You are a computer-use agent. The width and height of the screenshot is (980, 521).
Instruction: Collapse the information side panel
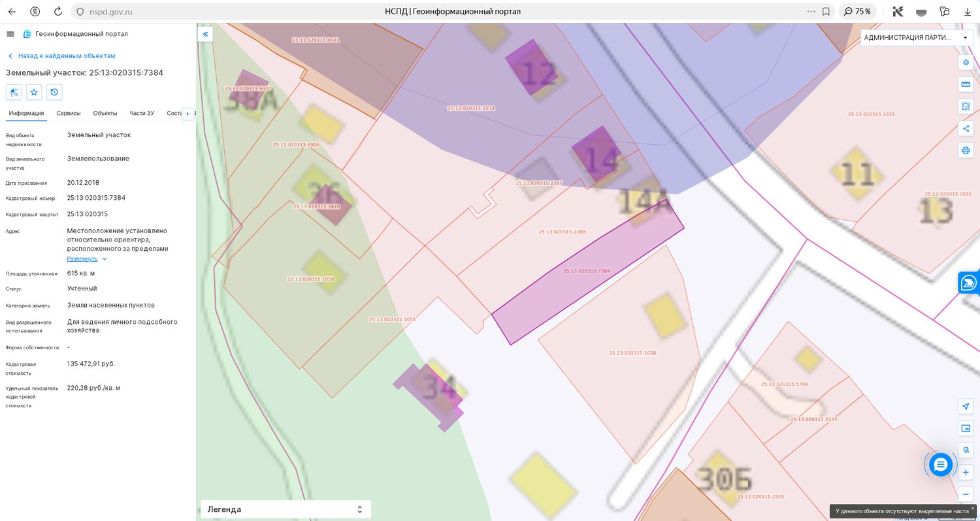pos(205,34)
